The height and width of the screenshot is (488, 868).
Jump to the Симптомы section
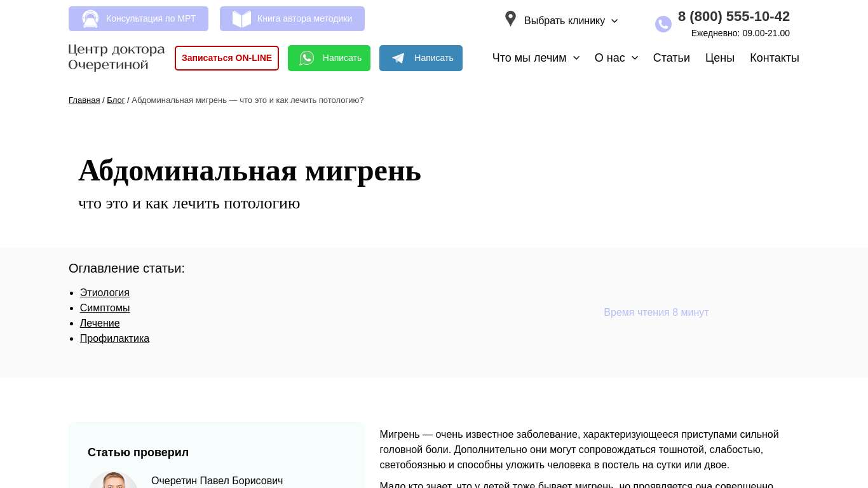click(x=105, y=308)
